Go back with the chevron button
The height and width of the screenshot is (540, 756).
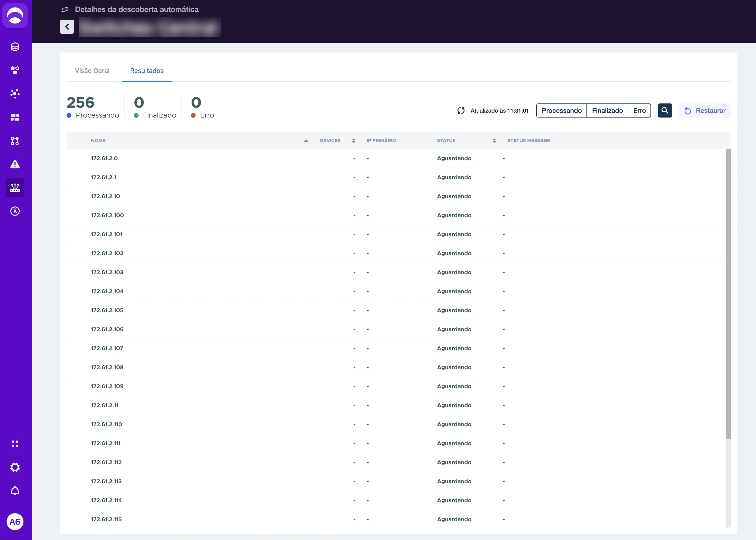[67, 27]
